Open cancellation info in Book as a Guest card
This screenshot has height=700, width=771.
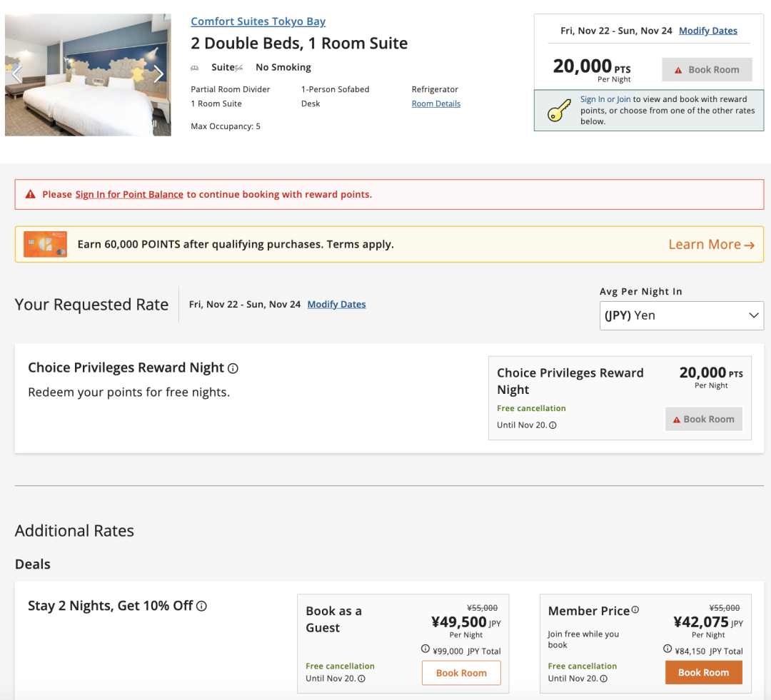pyautogui.click(x=362, y=679)
